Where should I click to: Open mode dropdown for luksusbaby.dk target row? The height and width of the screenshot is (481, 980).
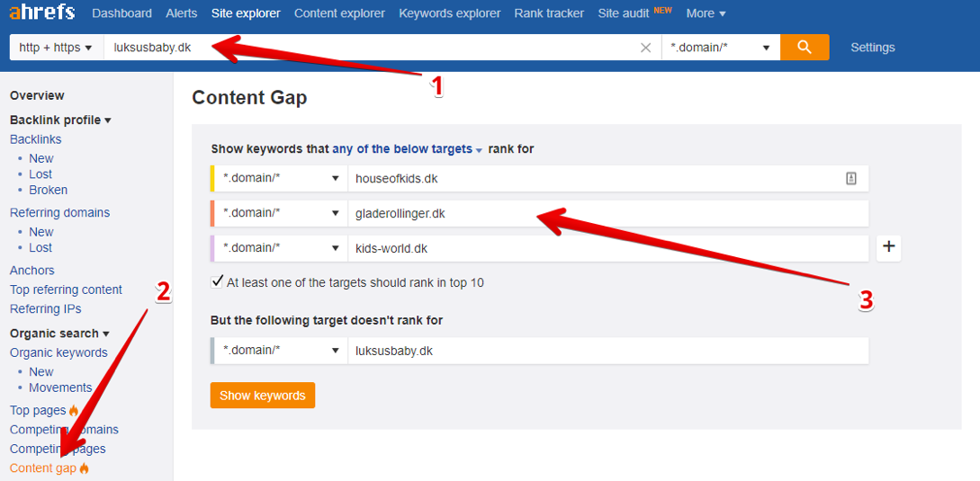[x=281, y=351]
